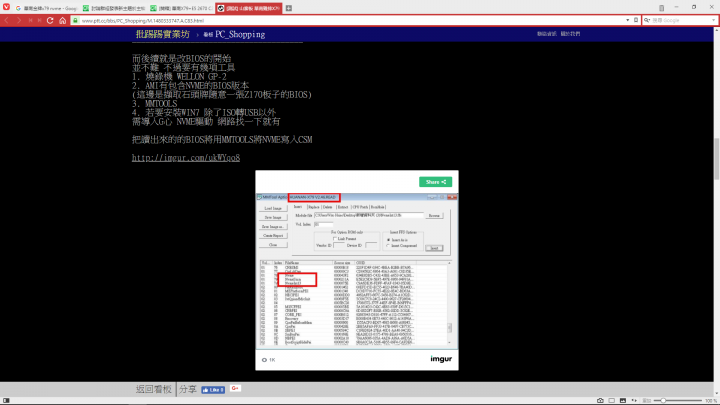Reload the current page

coord(50,21)
